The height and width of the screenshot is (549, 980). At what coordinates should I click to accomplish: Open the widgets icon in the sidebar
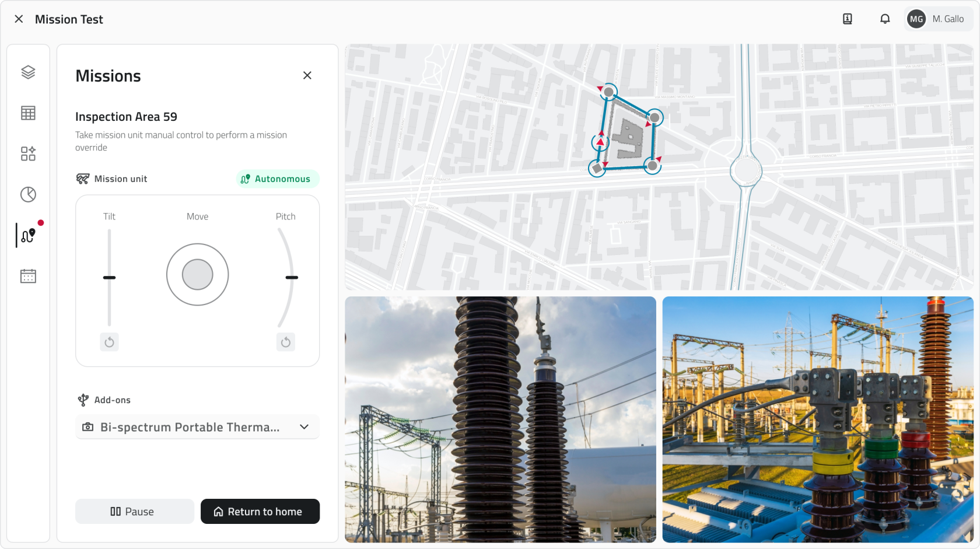click(x=28, y=153)
